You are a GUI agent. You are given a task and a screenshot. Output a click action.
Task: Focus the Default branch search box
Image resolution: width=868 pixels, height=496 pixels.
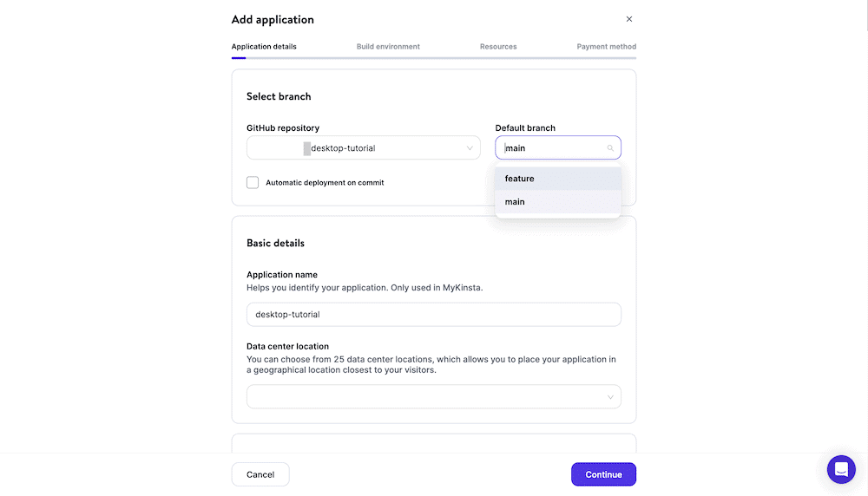click(554, 148)
